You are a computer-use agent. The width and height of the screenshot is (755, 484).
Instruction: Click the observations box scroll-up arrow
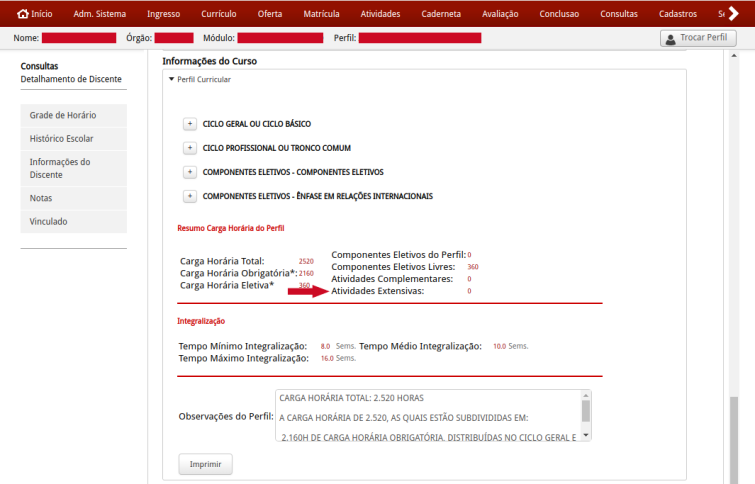pyautogui.click(x=586, y=396)
